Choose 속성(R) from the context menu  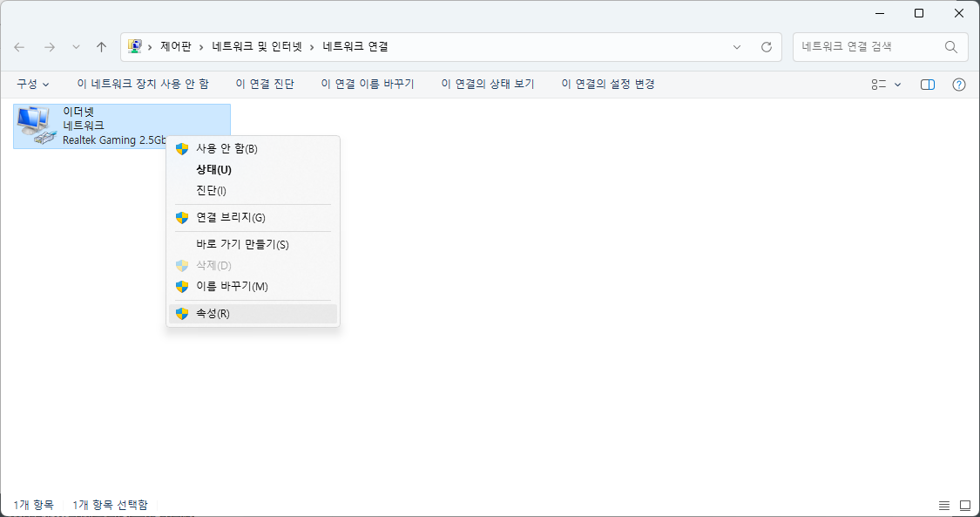[218, 313]
